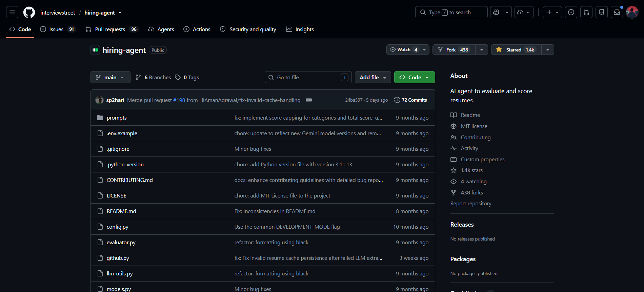Viewport: 644px width, 292px height.
Task: Click the file icon next to README.md
Action: pos(100,211)
